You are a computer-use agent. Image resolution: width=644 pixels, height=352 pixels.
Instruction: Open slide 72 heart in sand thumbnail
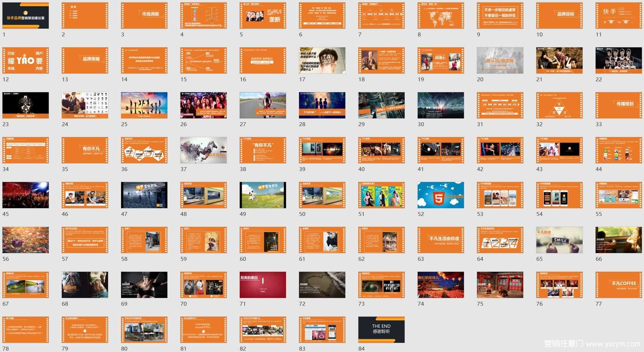tap(322, 285)
